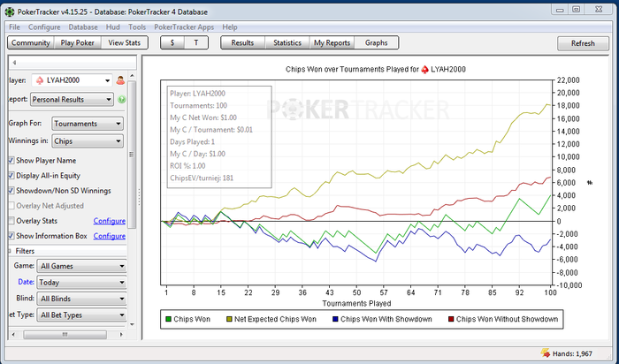Open the Blind filter dropdown
This screenshot has width=619, height=364.
(x=81, y=299)
